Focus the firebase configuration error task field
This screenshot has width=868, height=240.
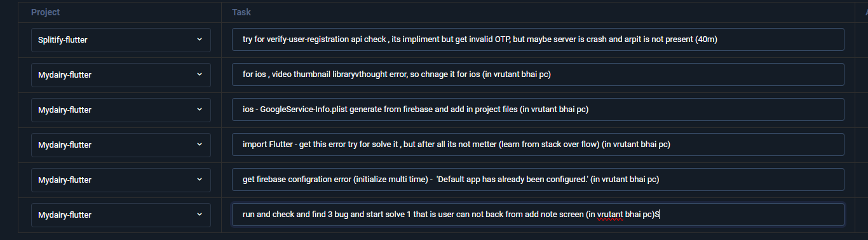coord(538,180)
